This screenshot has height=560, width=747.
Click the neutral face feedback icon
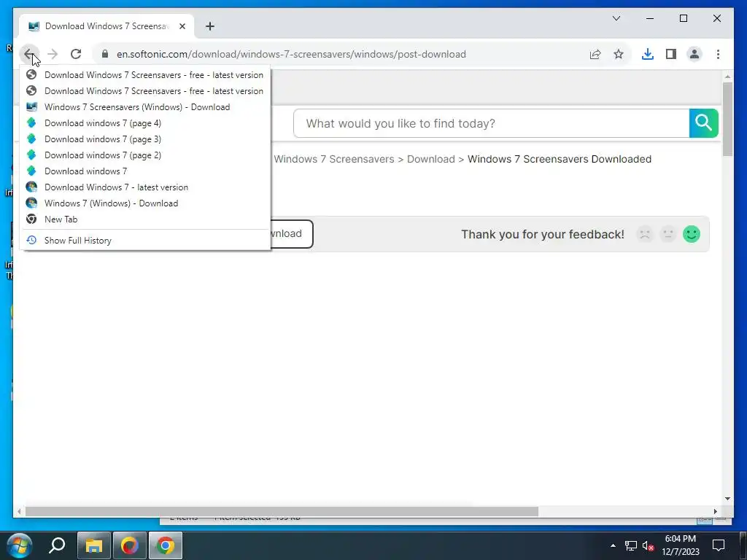tap(668, 234)
